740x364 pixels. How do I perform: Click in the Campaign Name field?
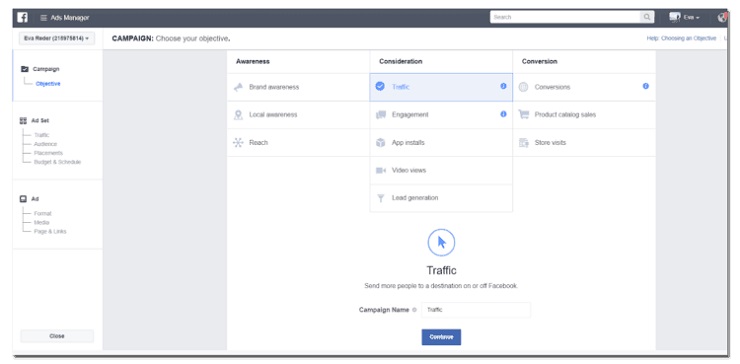[476, 310]
